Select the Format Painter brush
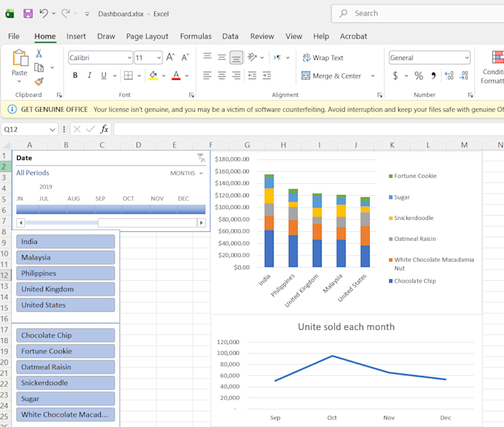The width and height of the screenshot is (504, 427). click(x=39, y=82)
